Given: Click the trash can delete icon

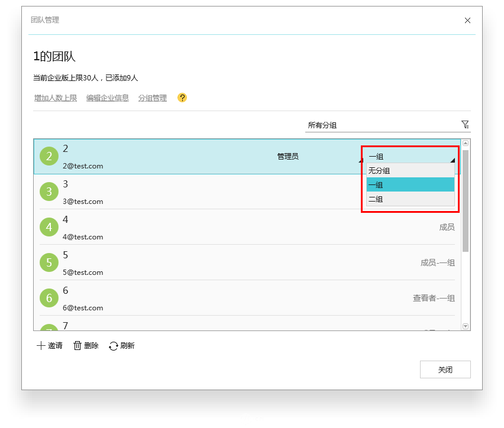Looking at the screenshot, I should pos(77,346).
